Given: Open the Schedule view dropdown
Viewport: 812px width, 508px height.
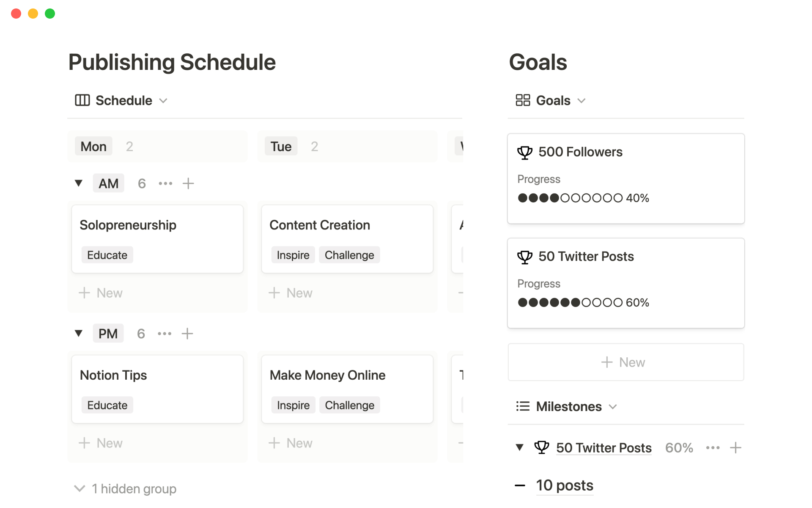Looking at the screenshot, I should pyautogui.click(x=163, y=101).
